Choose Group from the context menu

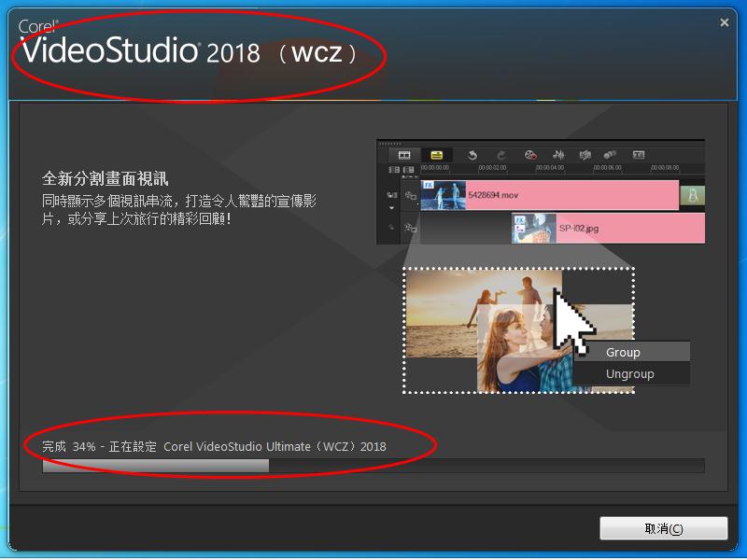pos(623,352)
